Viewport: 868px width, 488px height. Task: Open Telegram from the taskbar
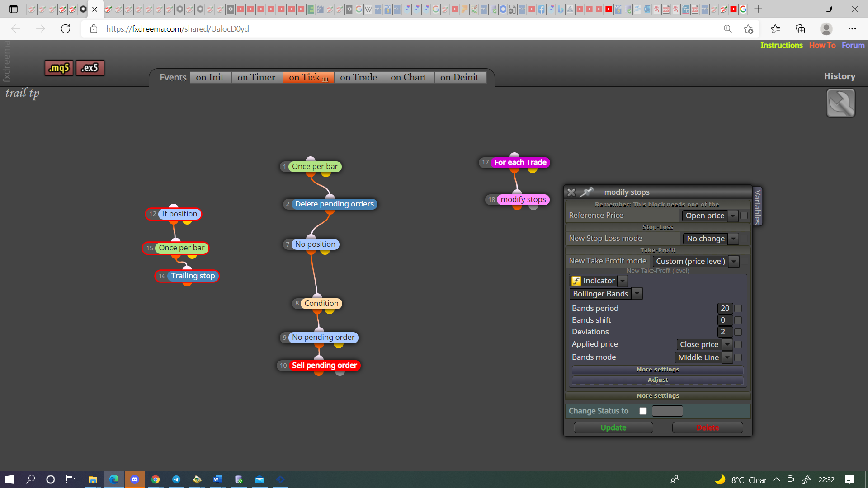tap(176, 479)
